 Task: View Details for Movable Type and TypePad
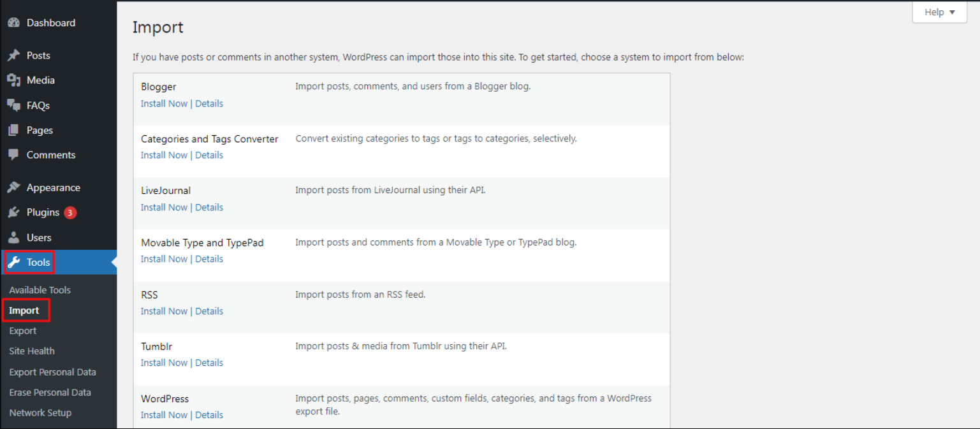209,259
